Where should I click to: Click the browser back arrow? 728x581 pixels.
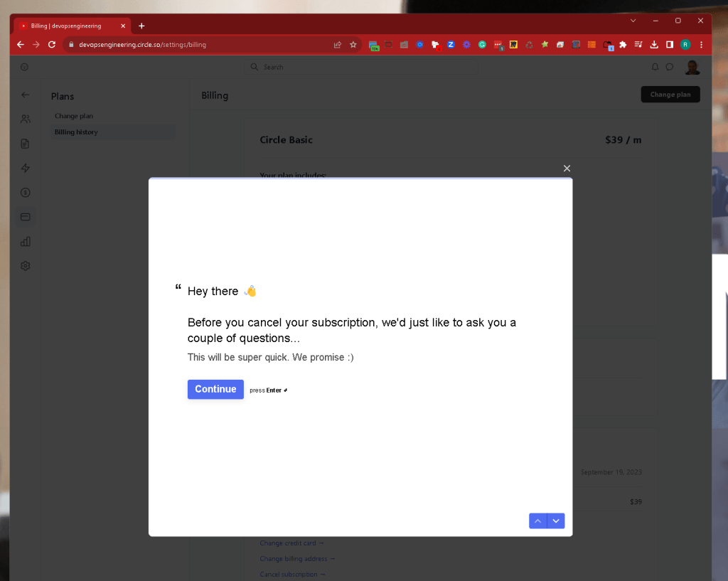[21, 45]
